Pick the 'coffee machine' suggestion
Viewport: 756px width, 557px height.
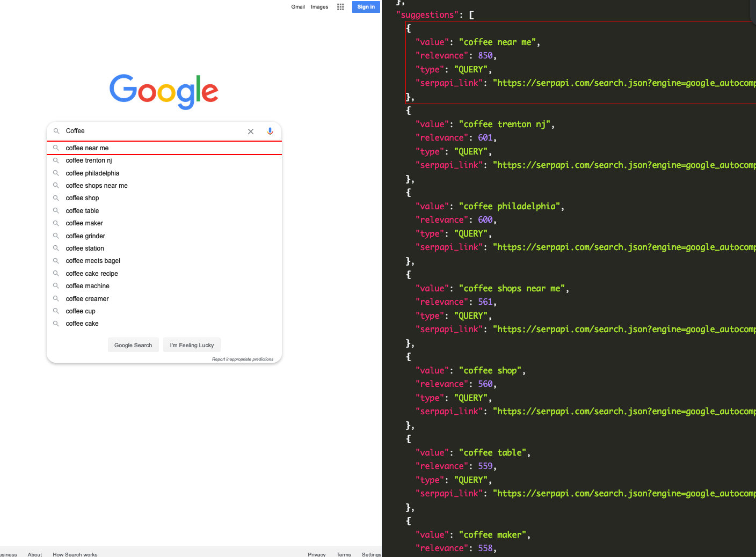(164, 286)
